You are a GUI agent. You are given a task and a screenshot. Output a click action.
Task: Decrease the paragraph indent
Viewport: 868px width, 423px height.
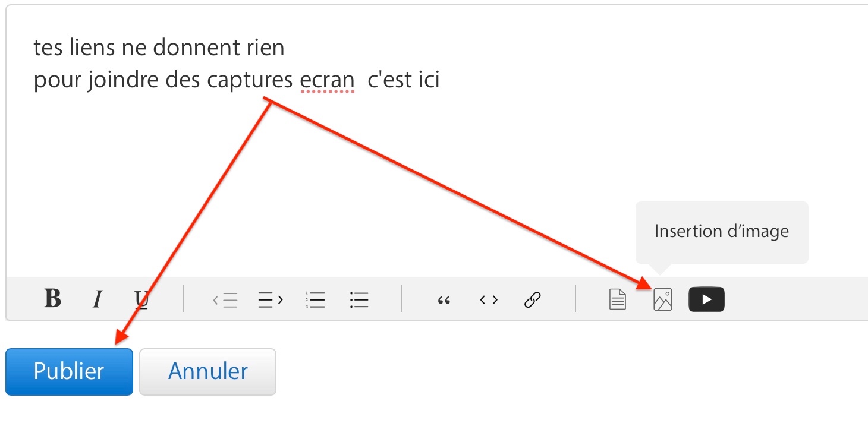coord(225,300)
